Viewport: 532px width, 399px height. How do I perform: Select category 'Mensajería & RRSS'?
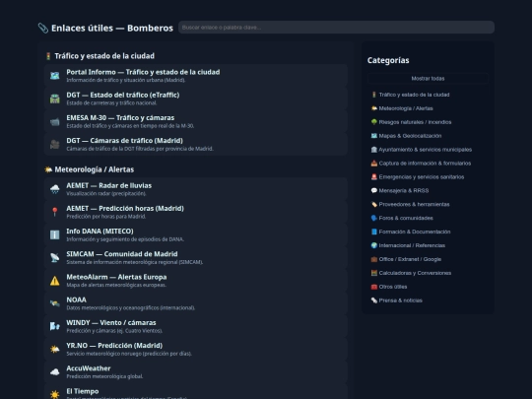click(428, 191)
